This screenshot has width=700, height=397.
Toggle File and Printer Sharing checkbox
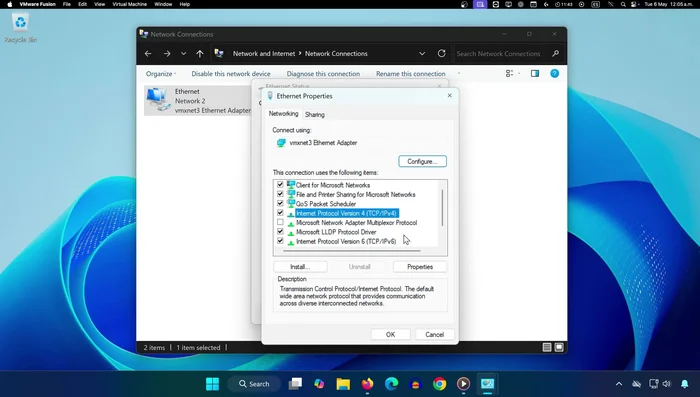point(280,194)
